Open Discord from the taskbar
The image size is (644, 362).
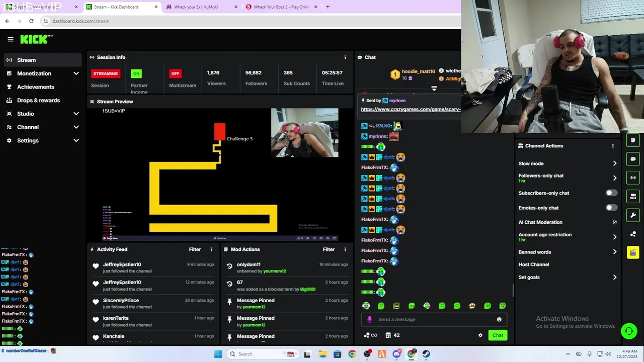pos(396,354)
